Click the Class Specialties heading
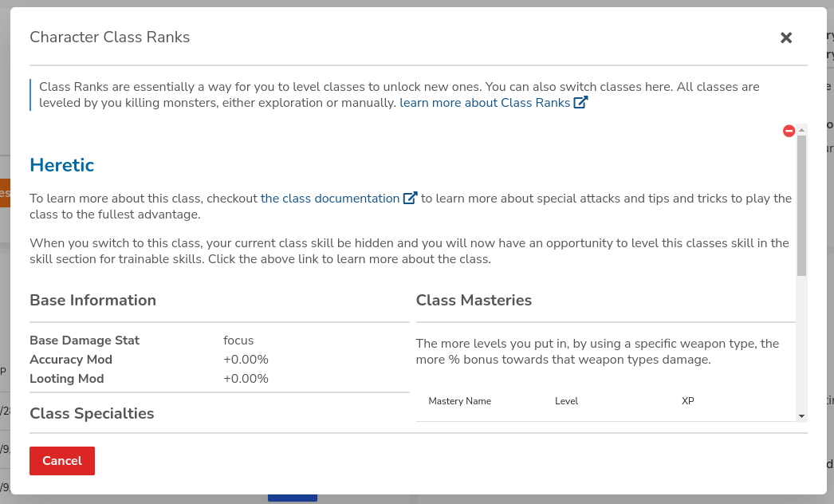Screen dimensions: 834x504 (x=92, y=414)
